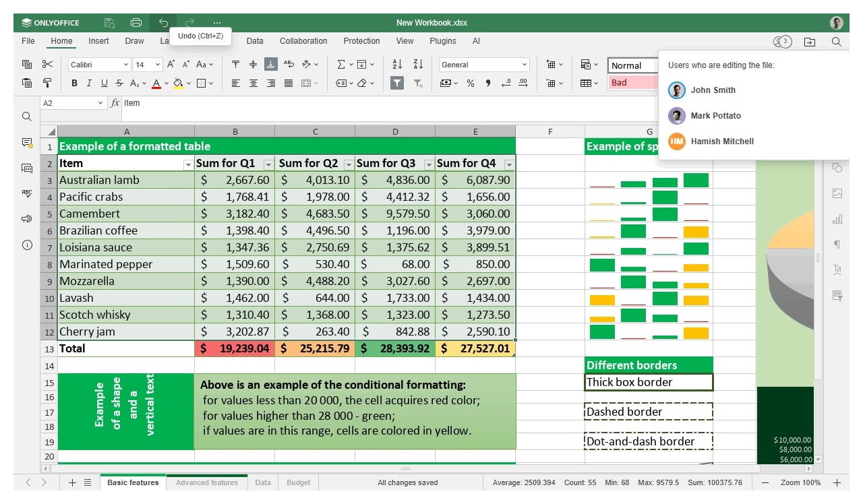The image size is (863, 504).
Task: Open the Chat panel in left sidebar
Action: pyautogui.click(x=27, y=168)
